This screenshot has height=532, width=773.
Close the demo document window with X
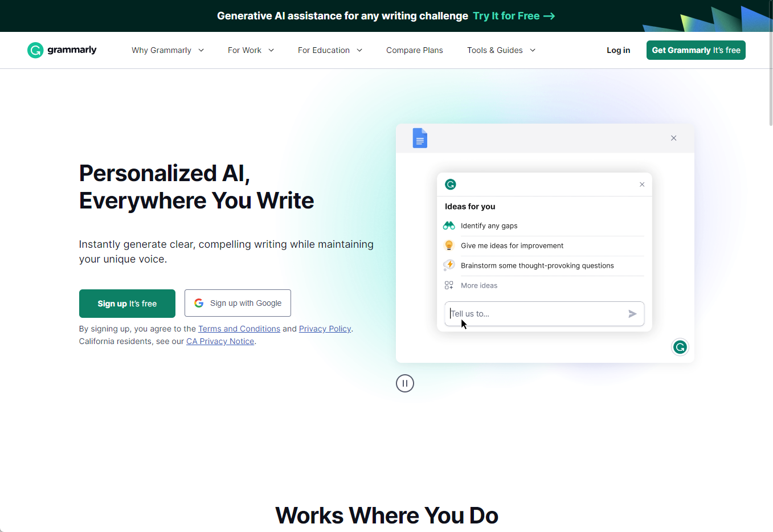click(x=673, y=138)
